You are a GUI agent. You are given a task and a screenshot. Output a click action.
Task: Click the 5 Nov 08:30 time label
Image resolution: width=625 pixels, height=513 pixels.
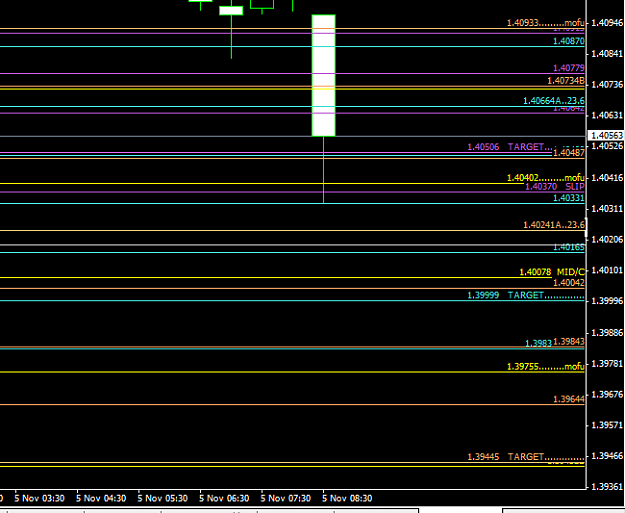(x=347, y=498)
